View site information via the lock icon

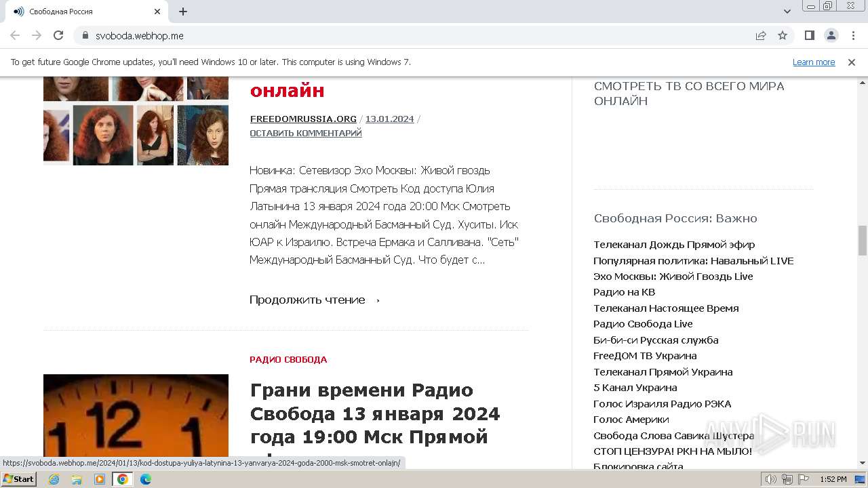point(85,35)
